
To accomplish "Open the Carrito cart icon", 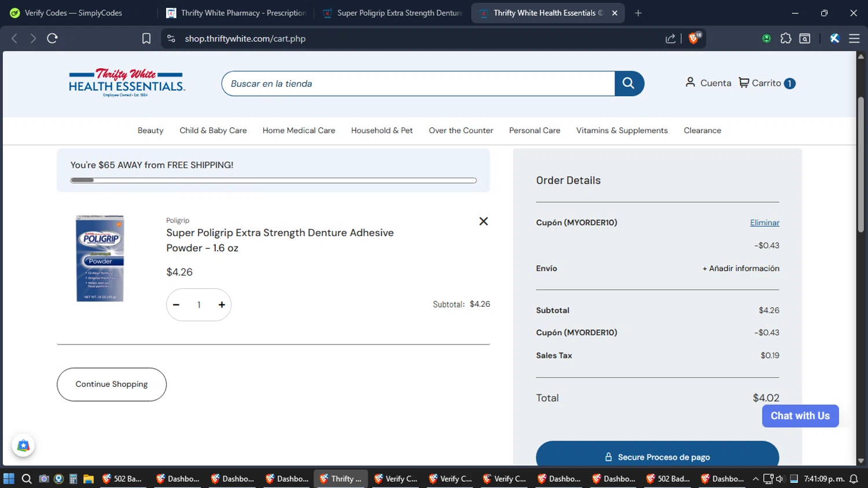I will pyautogui.click(x=767, y=83).
